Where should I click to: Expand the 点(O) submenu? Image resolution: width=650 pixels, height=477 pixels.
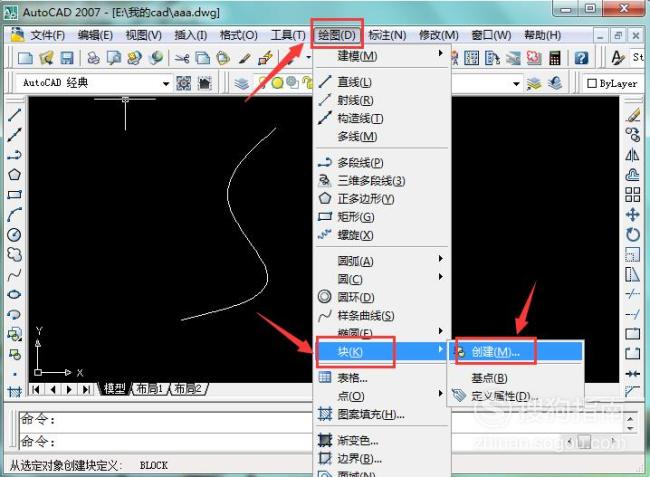[383, 396]
